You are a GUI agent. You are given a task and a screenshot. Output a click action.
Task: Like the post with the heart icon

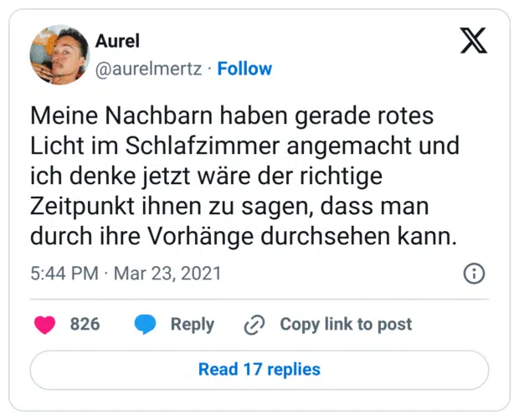[45, 325]
